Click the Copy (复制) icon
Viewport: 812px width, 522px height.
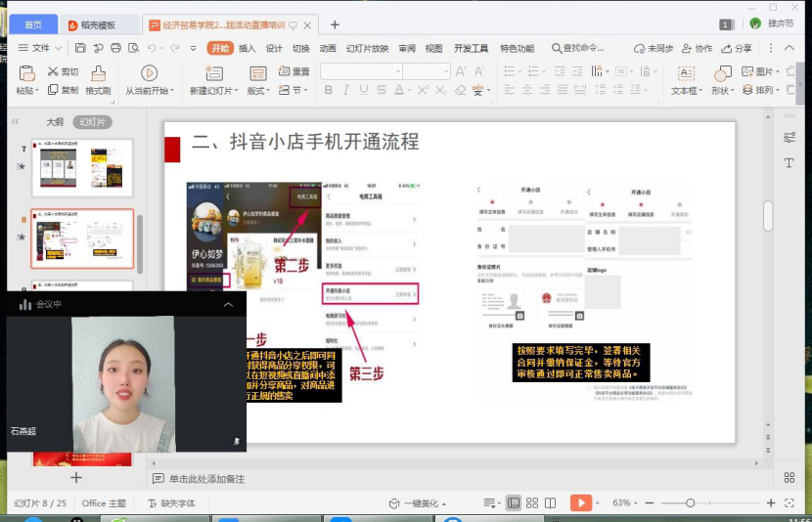pyautogui.click(x=52, y=90)
